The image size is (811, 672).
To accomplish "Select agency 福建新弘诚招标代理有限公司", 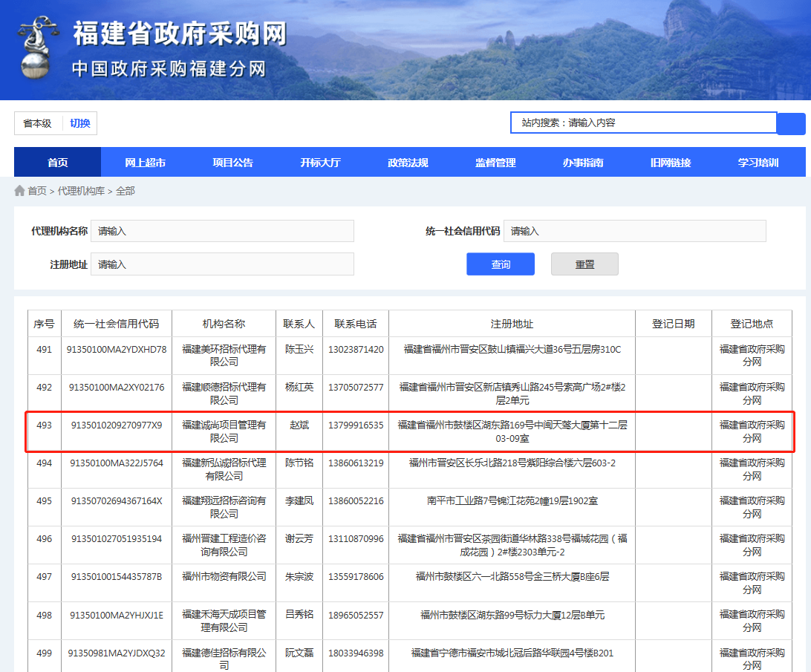I will 224,469.
